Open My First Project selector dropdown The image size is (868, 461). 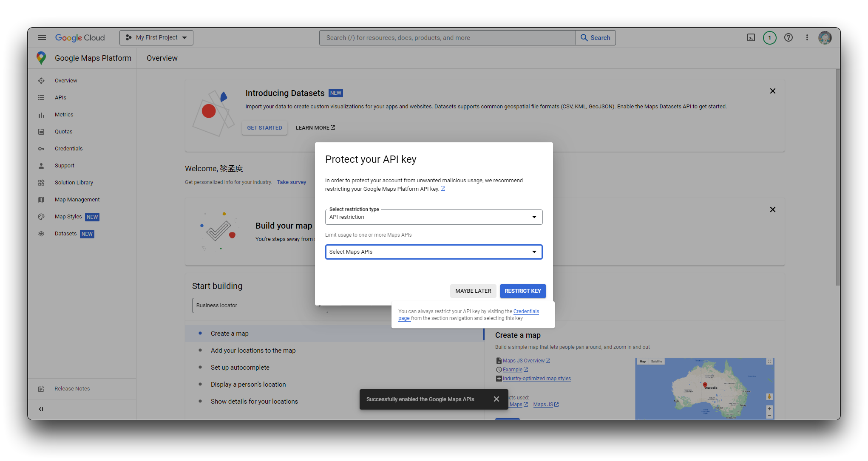(156, 37)
